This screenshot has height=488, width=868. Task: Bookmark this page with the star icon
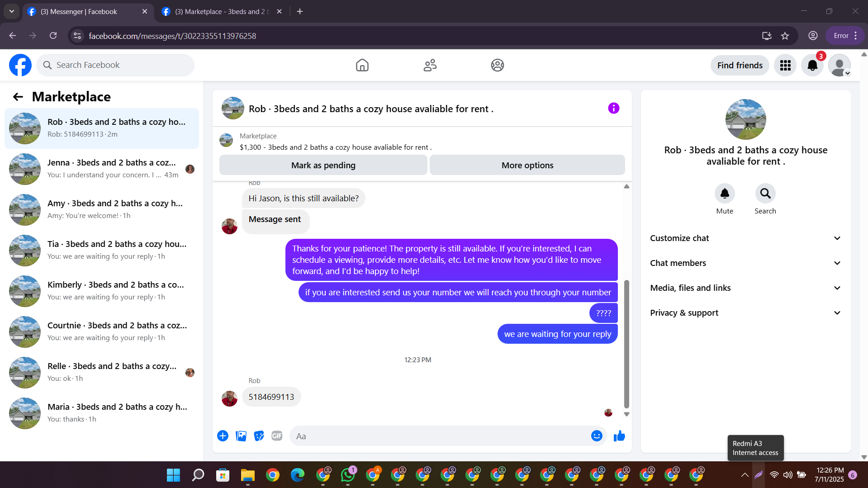click(x=785, y=36)
